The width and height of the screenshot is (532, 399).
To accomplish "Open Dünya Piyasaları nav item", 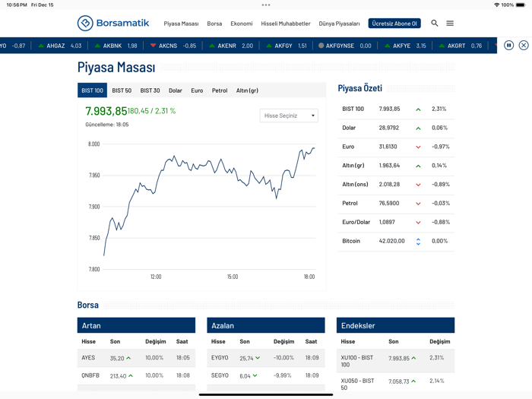I will pos(339,24).
